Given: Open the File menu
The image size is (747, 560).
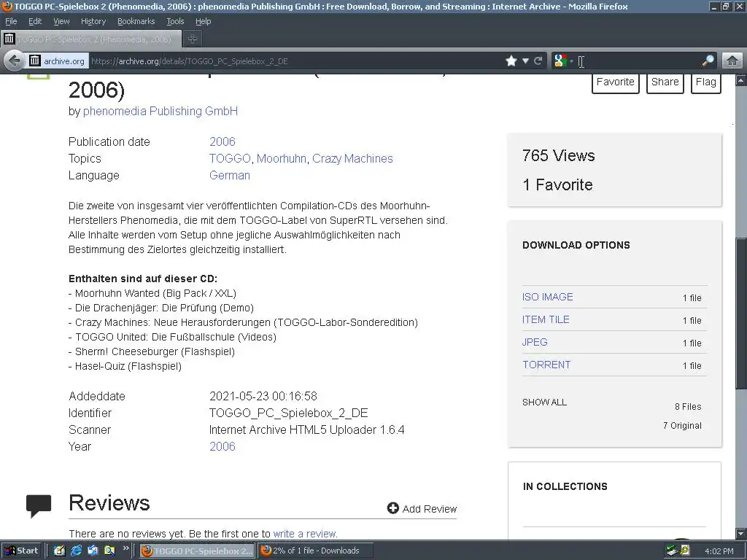Looking at the screenshot, I should click(11, 21).
